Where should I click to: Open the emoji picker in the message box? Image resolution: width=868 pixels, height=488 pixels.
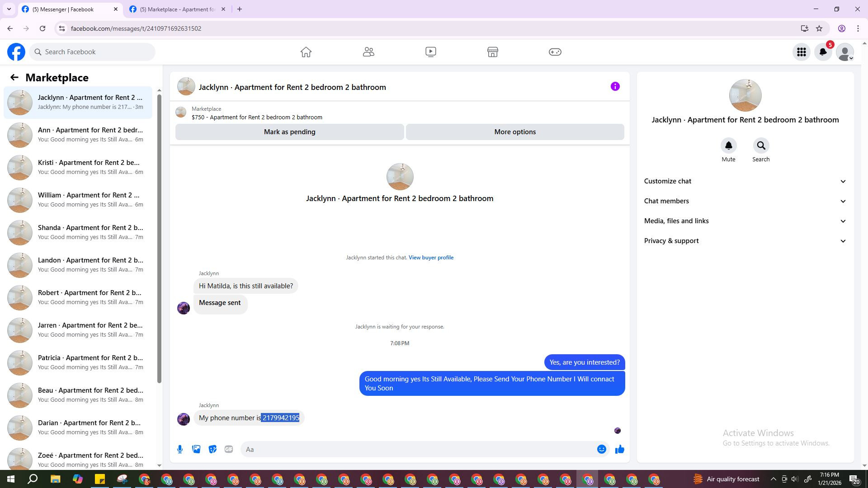point(601,449)
